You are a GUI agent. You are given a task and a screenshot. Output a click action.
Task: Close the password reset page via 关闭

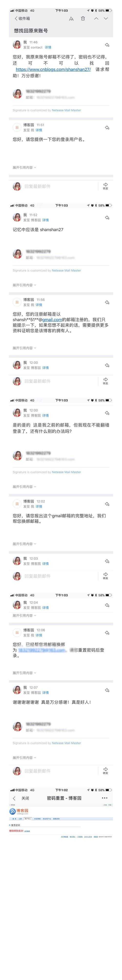[25, 798]
